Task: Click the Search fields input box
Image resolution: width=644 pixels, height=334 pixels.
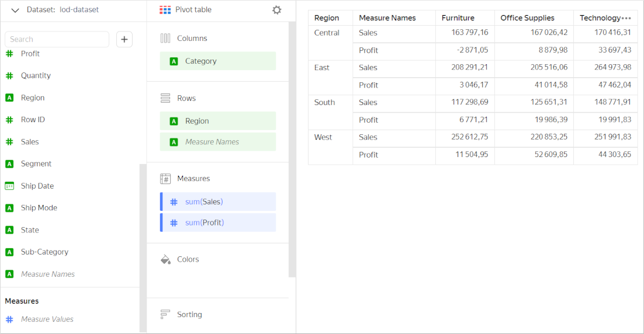Action: (x=57, y=39)
